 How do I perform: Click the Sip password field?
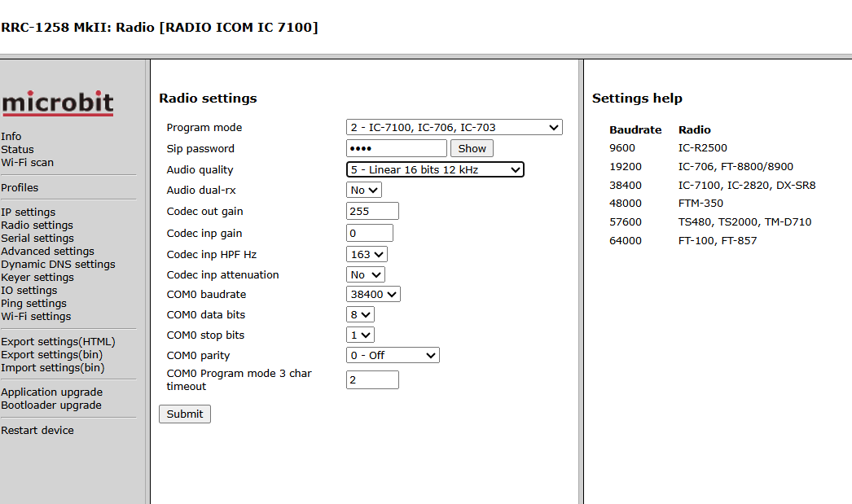tap(396, 148)
